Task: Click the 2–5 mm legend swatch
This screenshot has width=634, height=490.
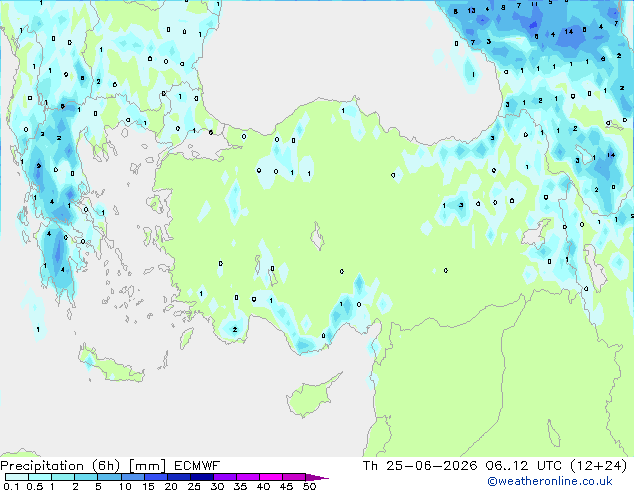Action: pos(86,477)
